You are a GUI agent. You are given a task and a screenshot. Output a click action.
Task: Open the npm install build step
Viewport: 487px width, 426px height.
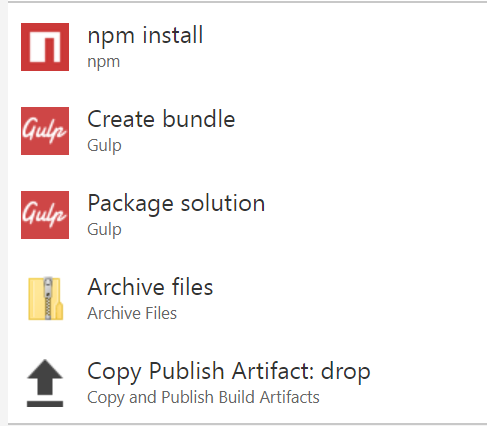[247, 47]
